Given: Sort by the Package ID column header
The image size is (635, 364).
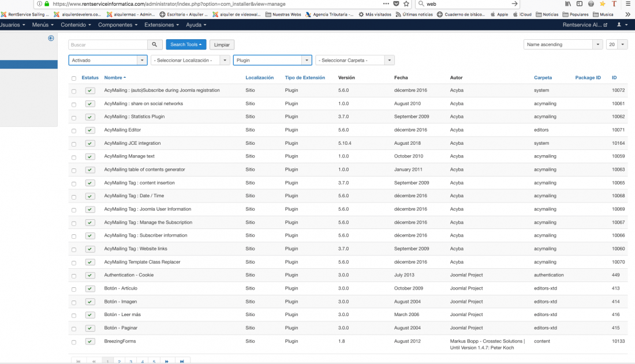Looking at the screenshot, I should (x=588, y=78).
